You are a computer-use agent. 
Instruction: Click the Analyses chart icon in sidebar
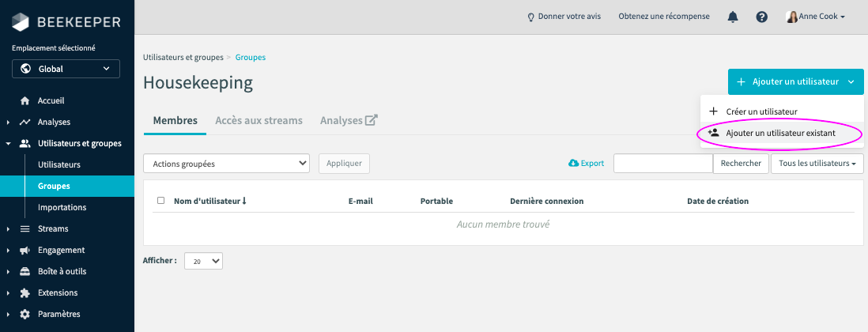coord(25,123)
